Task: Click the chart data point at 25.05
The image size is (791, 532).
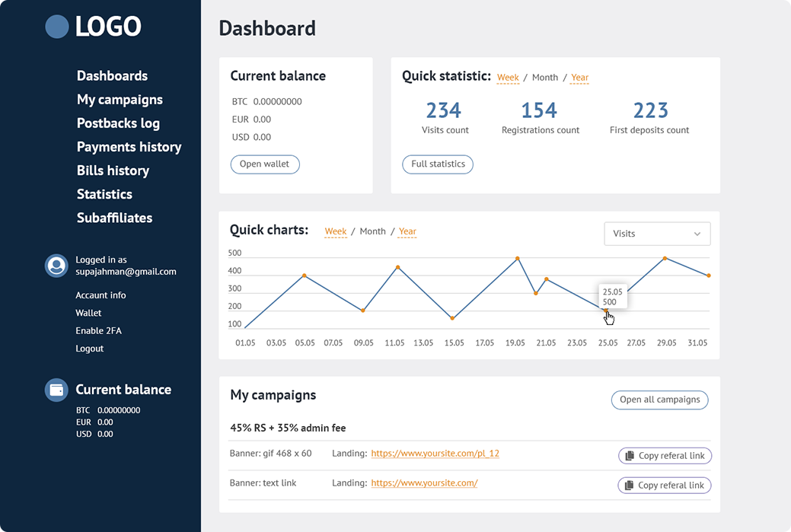Action: pos(606,311)
